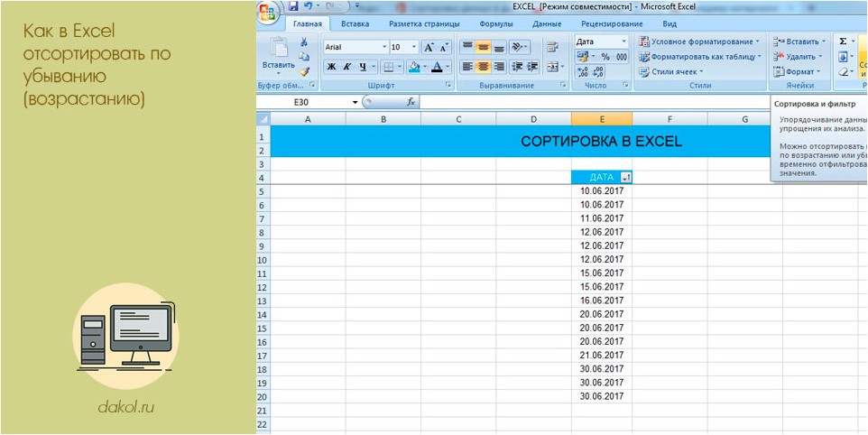Increase the cell indent
This screenshot has width=868, height=435.
coord(533,67)
